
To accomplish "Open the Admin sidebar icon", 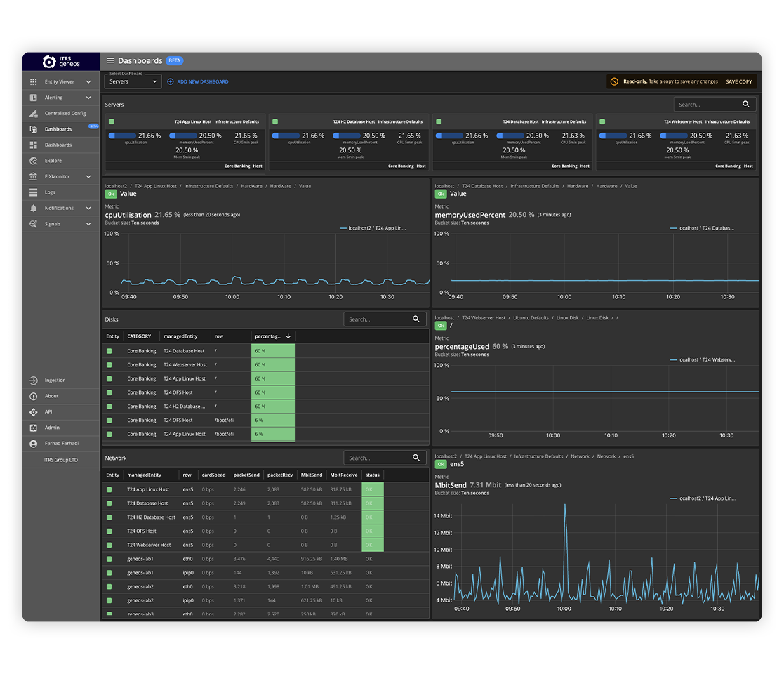I will (33, 428).
